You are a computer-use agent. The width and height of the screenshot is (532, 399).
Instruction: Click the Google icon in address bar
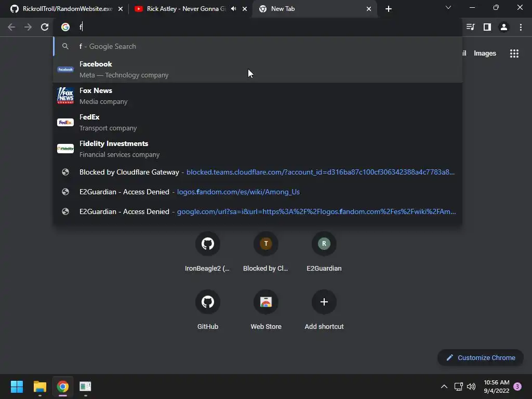click(65, 27)
